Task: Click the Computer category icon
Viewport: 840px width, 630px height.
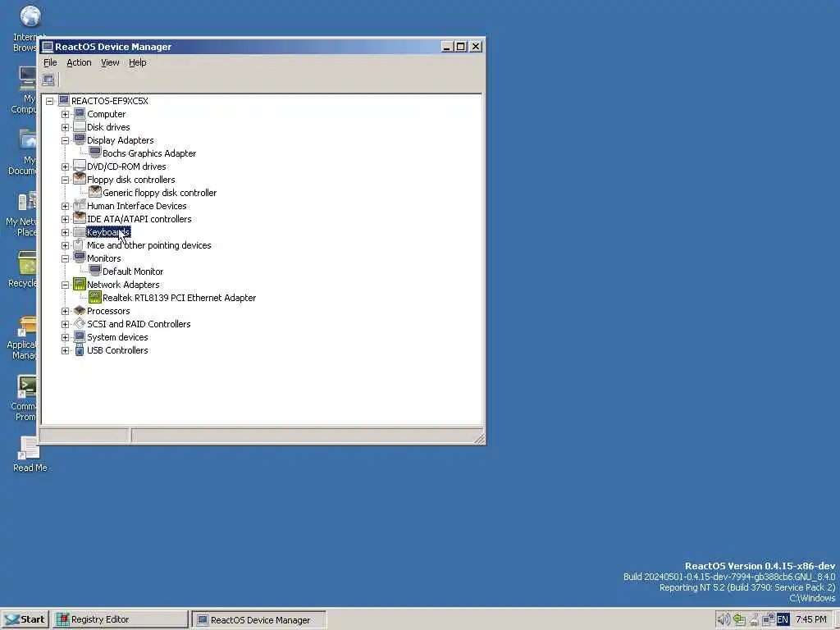Action: tap(80, 113)
